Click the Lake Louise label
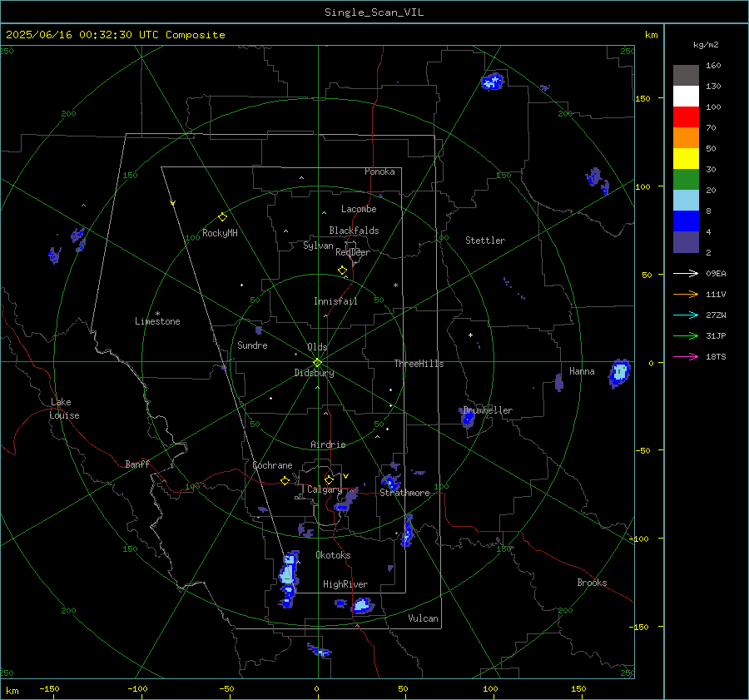749x700 pixels. pyautogui.click(x=64, y=409)
